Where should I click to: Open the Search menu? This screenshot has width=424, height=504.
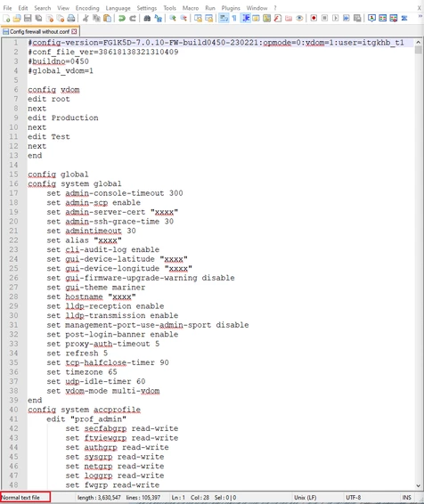pos(43,8)
